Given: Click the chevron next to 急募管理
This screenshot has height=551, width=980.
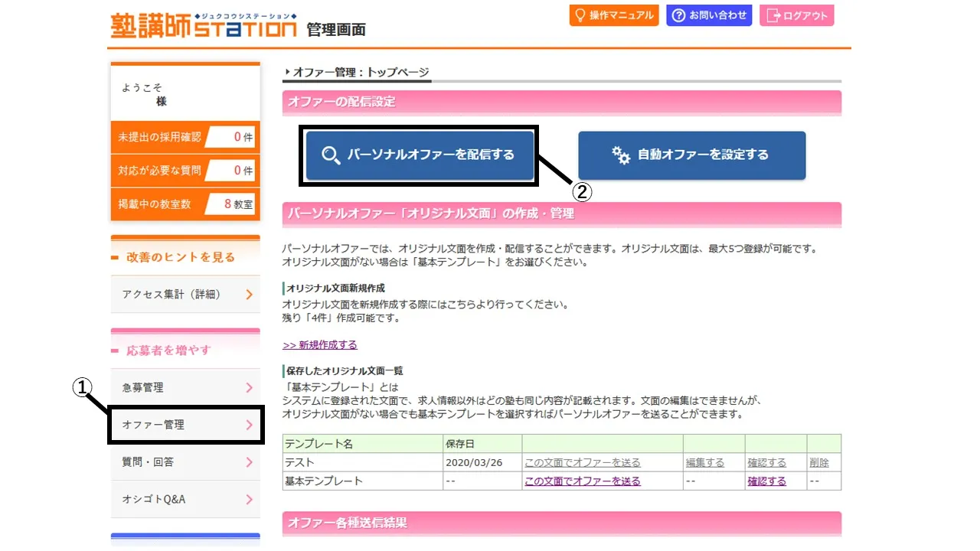Looking at the screenshot, I should (x=250, y=388).
